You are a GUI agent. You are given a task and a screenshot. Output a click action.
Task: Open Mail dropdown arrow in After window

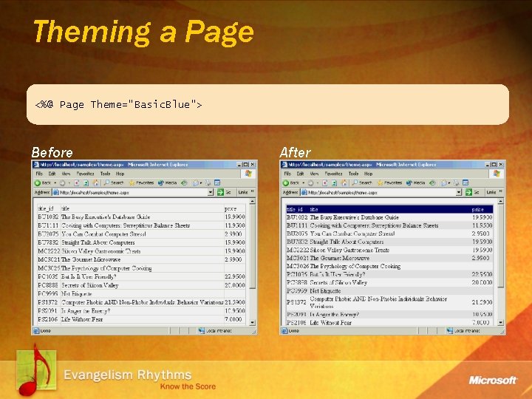(449, 183)
